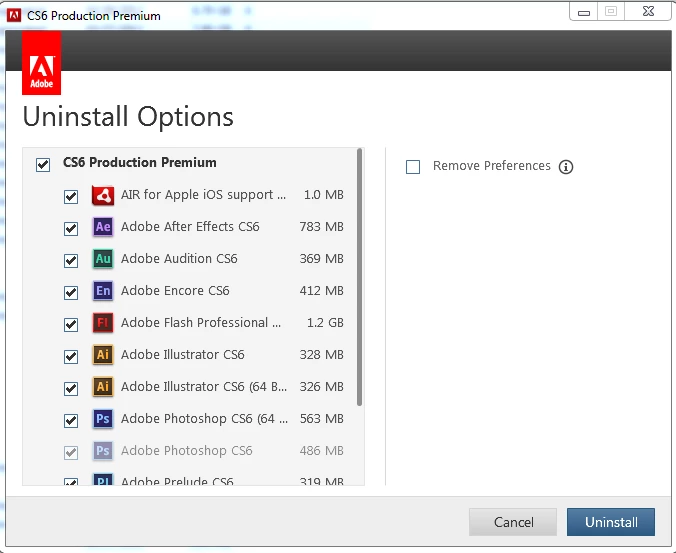Viewport: 676px width, 553px height.
Task: Select the "Adobe Illustrator CS6" 328 MB label
Action: pyautogui.click(x=183, y=355)
